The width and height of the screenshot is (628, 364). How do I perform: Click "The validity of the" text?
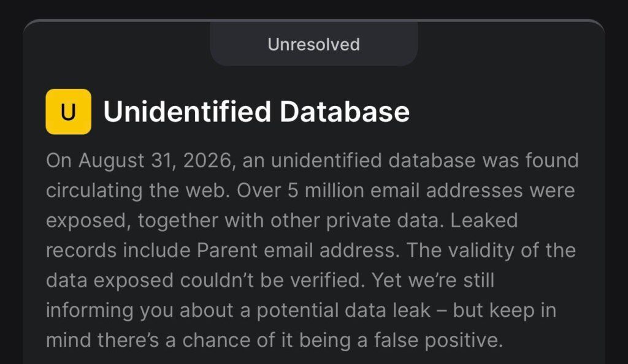pyautogui.click(x=491, y=251)
